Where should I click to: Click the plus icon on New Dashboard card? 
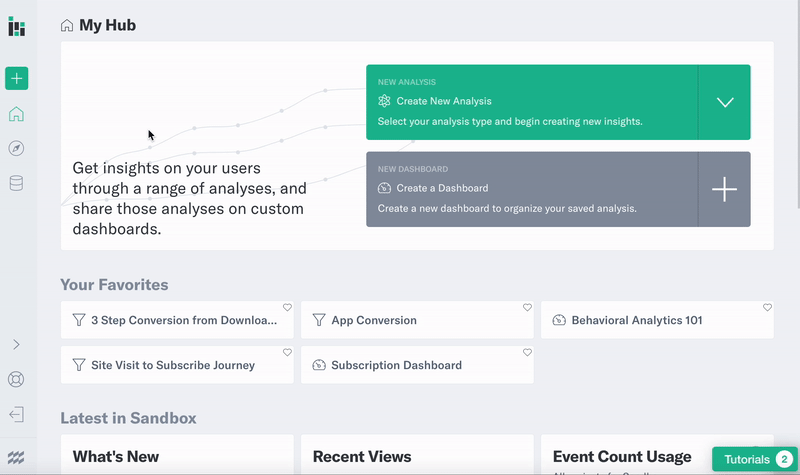click(724, 189)
